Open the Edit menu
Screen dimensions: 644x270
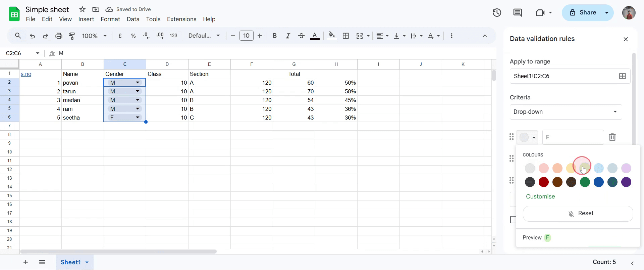[x=47, y=19]
